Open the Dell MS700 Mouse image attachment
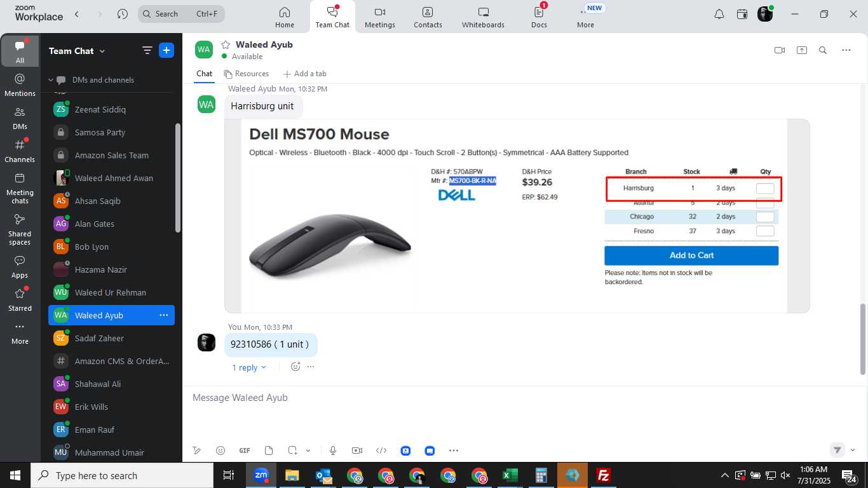This screenshot has height=488, width=868. pos(517,216)
